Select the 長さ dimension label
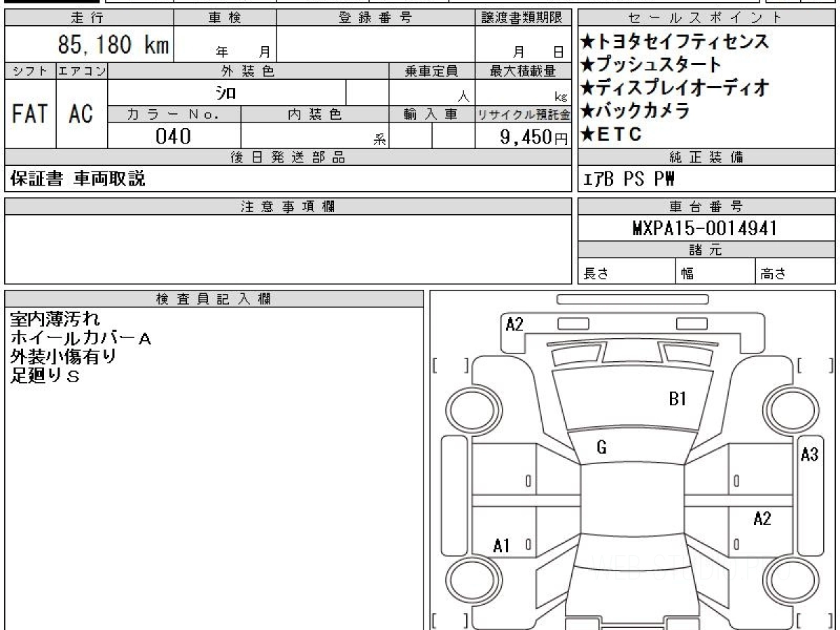Viewport: 840px width, 630px height. 596,274
